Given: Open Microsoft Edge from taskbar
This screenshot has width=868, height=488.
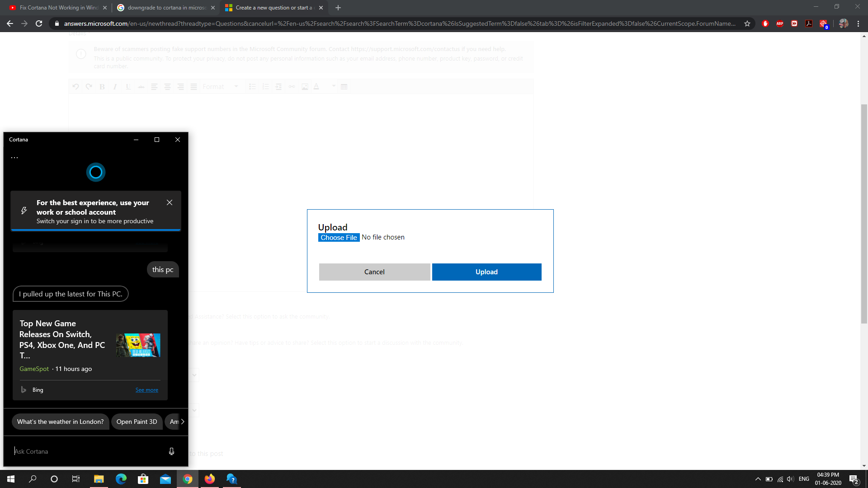Looking at the screenshot, I should point(121,479).
